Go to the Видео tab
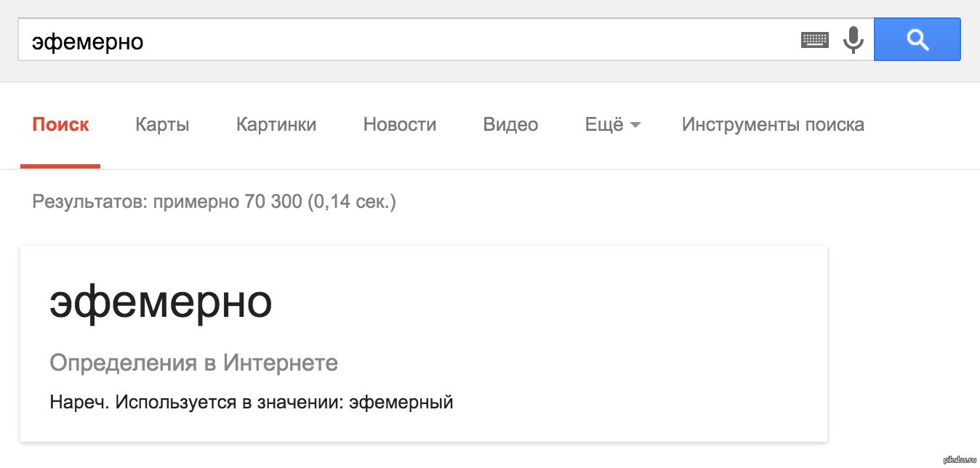Viewport: 980px width, 468px height. point(510,125)
